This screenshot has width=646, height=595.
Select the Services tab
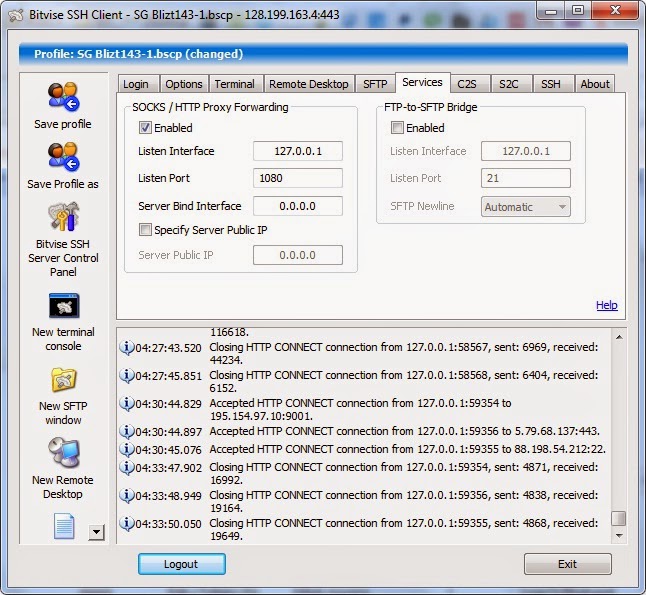pyautogui.click(x=422, y=82)
